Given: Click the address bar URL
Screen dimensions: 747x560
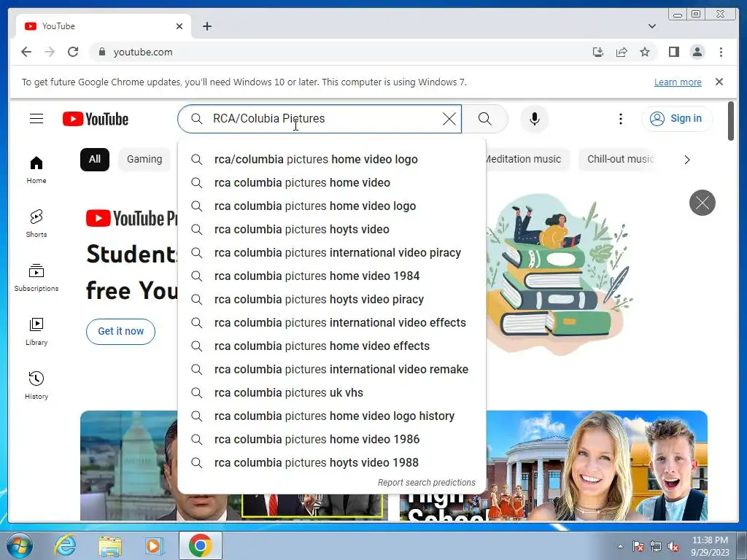Looking at the screenshot, I should pos(143,52).
